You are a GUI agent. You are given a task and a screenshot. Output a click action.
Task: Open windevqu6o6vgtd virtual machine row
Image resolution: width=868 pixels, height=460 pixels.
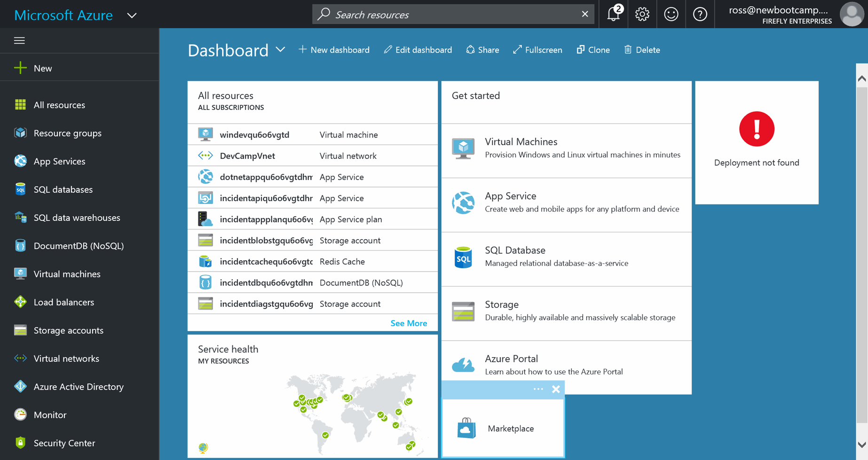click(x=313, y=134)
